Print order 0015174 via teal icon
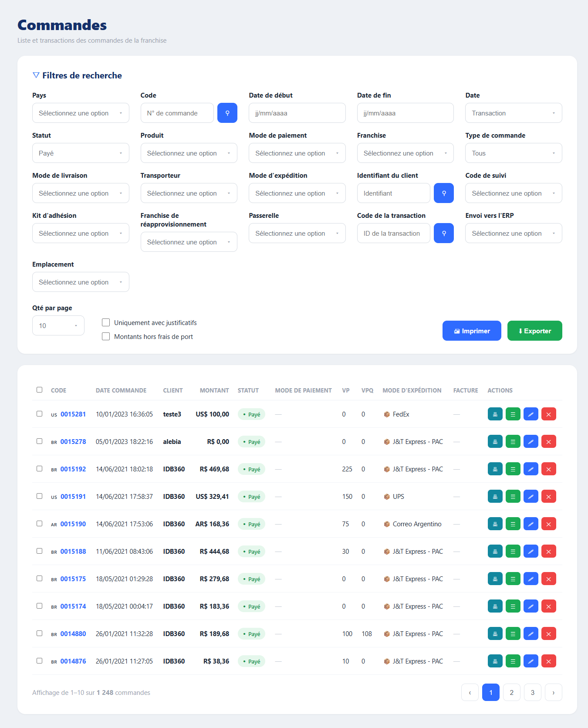This screenshot has height=728, width=588. coord(495,606)
